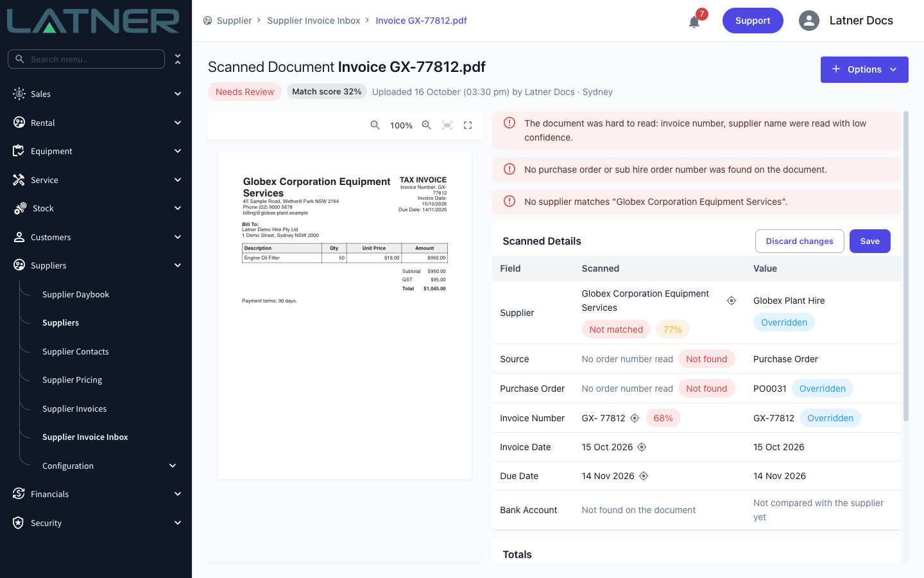Fit document preview to width
The height and width of the screenshot is (578, 924).
[x=447, y=125]
